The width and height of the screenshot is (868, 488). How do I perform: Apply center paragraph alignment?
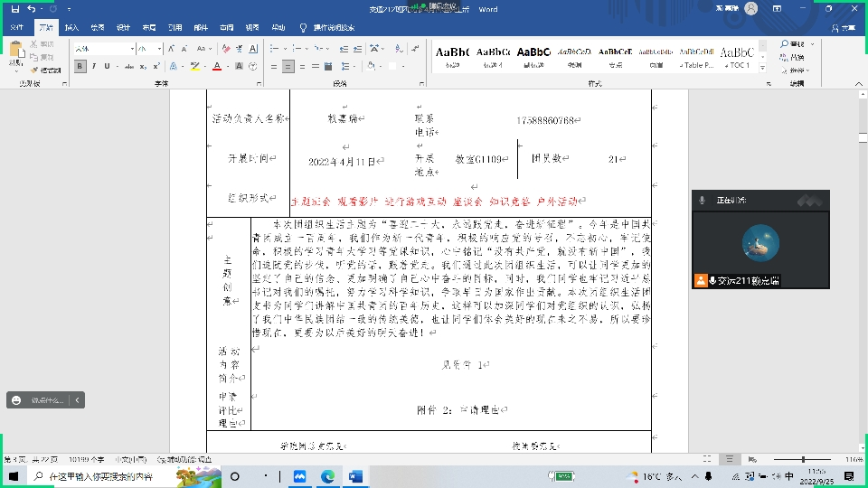coord(287,66)
